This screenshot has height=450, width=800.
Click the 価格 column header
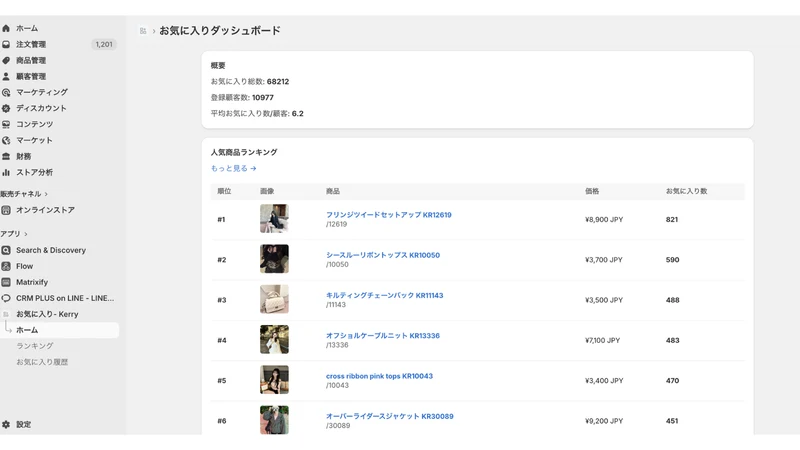[x=592, y=191]
